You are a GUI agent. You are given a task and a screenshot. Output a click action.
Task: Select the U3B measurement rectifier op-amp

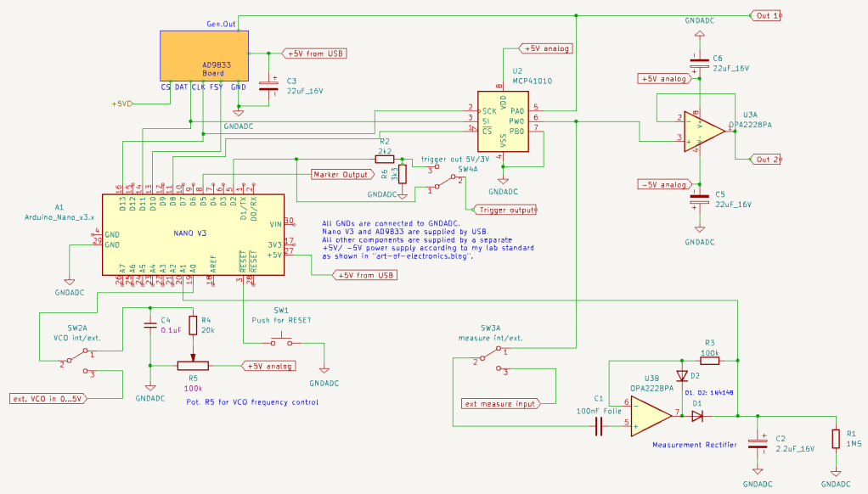tap(651, 414)
